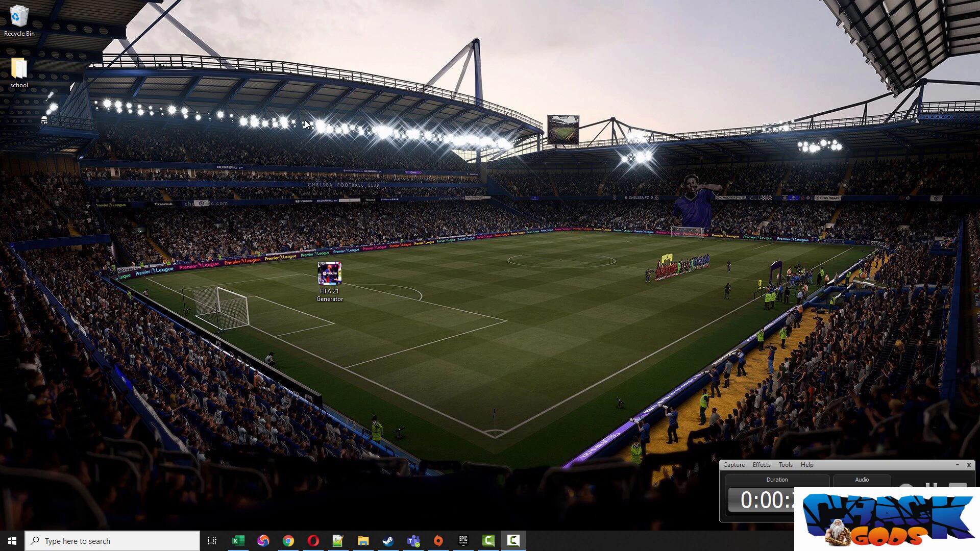This screenshot has height=551, width=980.
Task: Open the Effects menu in recorder
Action: click(761, 465)
